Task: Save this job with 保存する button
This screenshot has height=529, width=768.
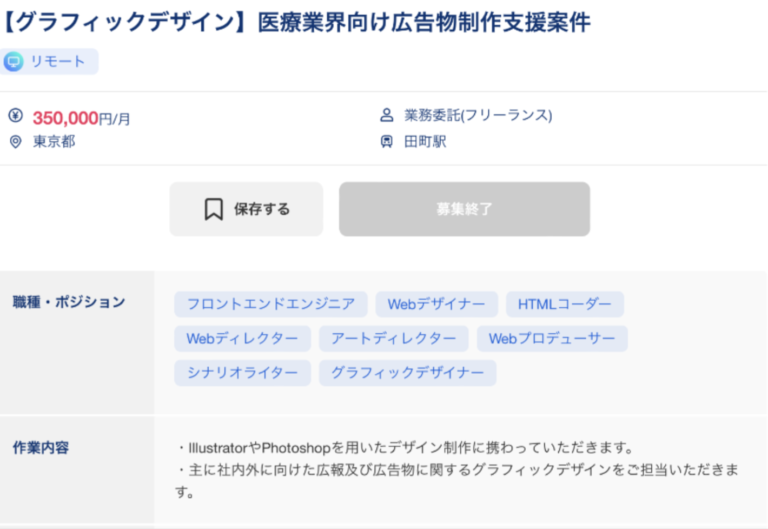Action: pyautogui.click(x=246, y=209)
